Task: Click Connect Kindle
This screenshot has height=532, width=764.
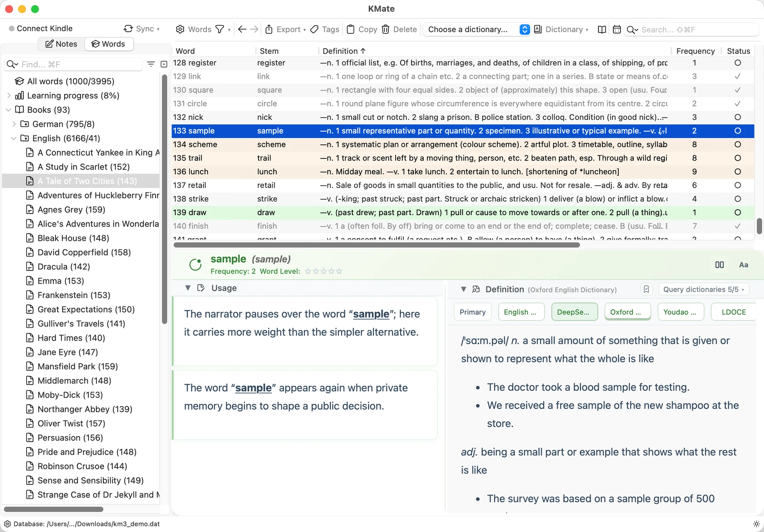Action: point(41,28)
